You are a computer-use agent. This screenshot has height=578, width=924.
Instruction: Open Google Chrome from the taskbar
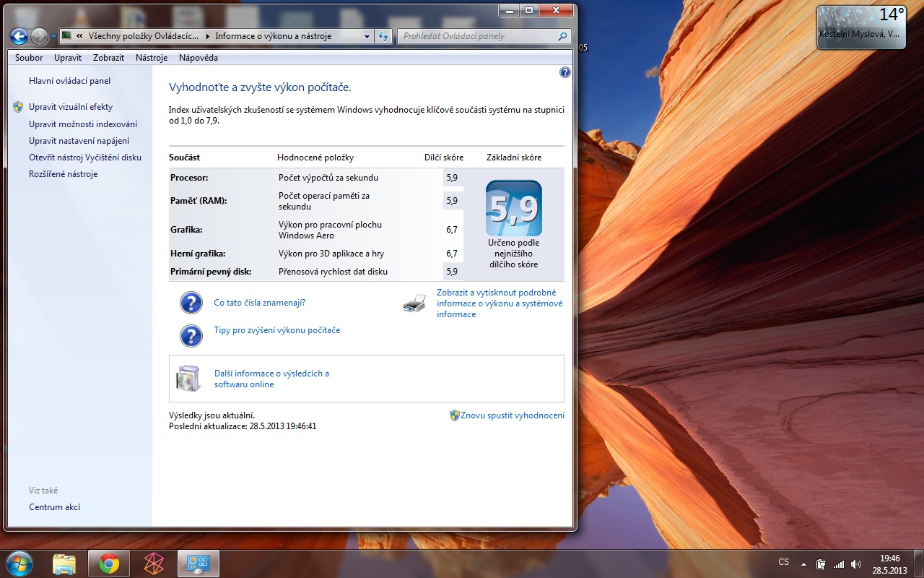(x=109, y=564)
